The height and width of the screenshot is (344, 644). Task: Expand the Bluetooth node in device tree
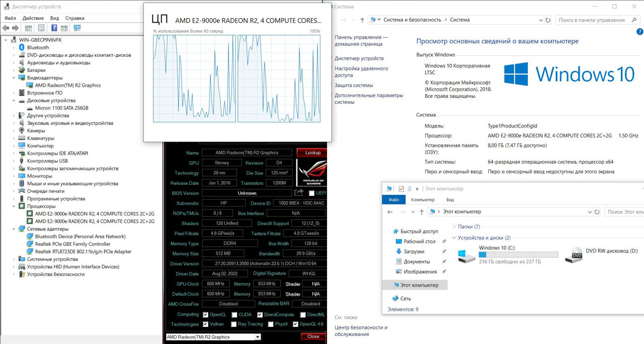point(14,47)
